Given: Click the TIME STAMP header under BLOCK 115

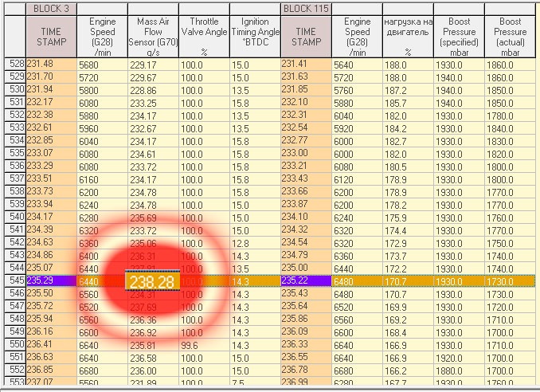Looking at the screenshot, I should [x=306, y=37].
